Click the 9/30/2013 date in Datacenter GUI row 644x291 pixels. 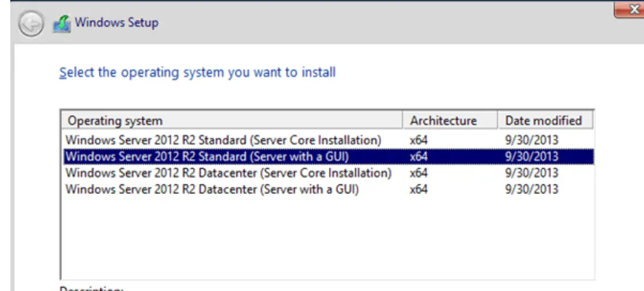[x=532, y=189]
